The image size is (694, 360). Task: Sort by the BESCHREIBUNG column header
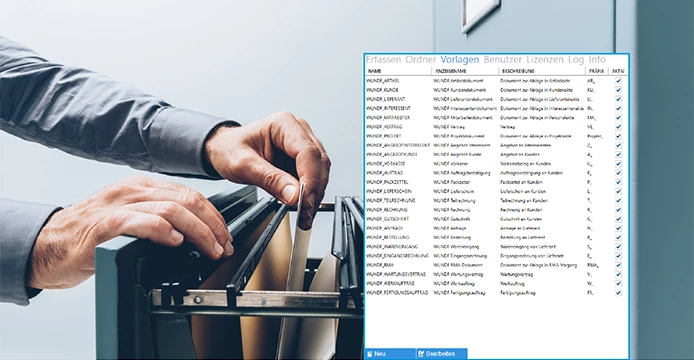518,71
